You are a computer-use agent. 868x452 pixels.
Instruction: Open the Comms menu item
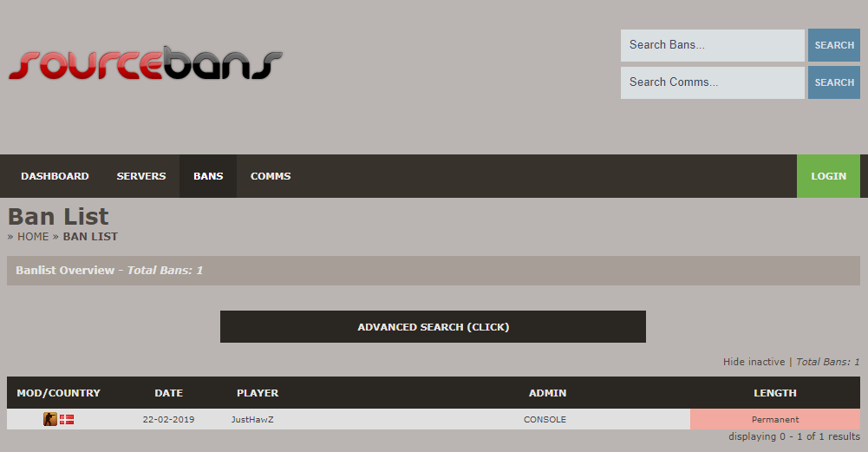tap(271, 176)
